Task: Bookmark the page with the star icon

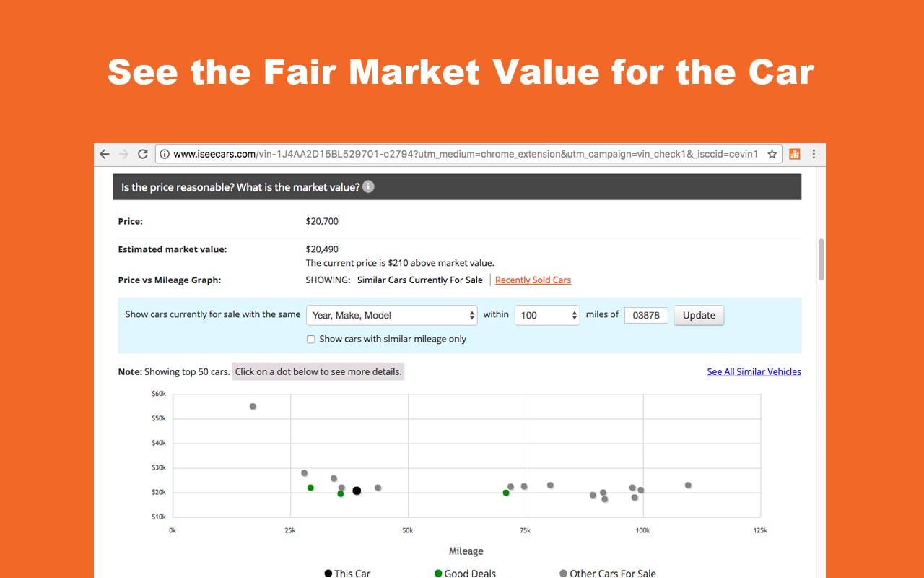Action: 772,154
